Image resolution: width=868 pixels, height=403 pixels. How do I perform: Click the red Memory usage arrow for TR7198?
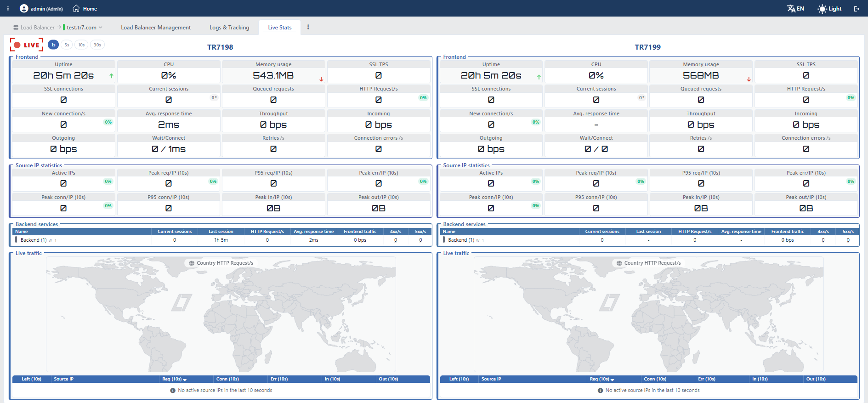pyautogui.click(x=321, y=79)
